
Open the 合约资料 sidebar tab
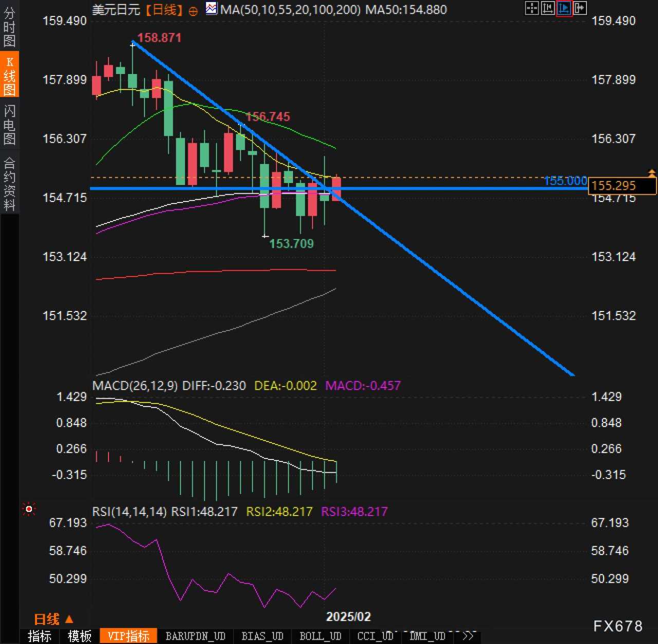9,184
